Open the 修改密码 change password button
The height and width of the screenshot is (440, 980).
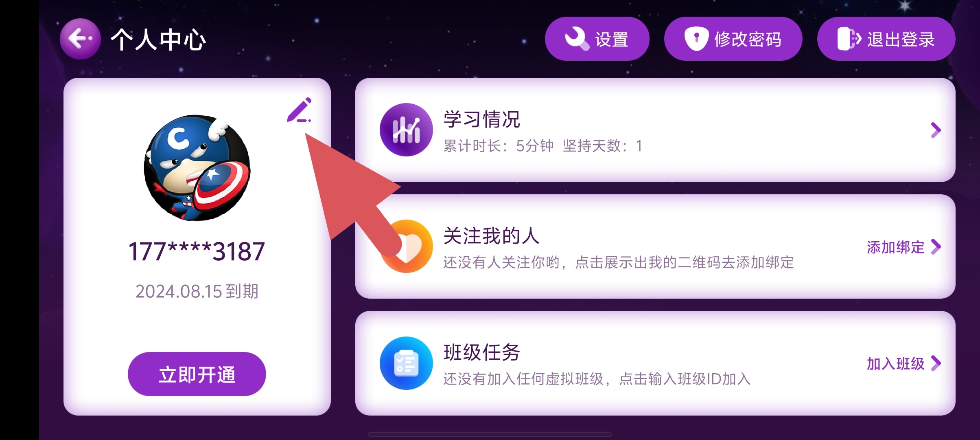(733, 39)
